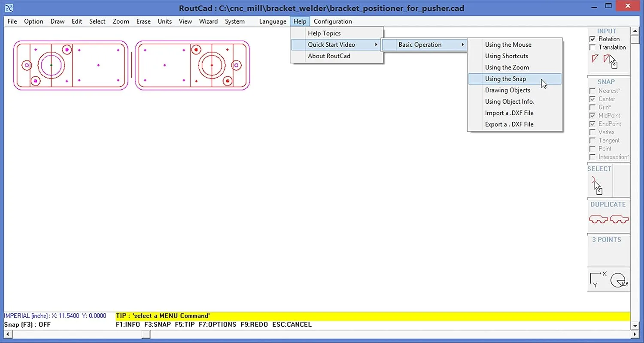Click the first Duplicate shape icon

(598, 219)
